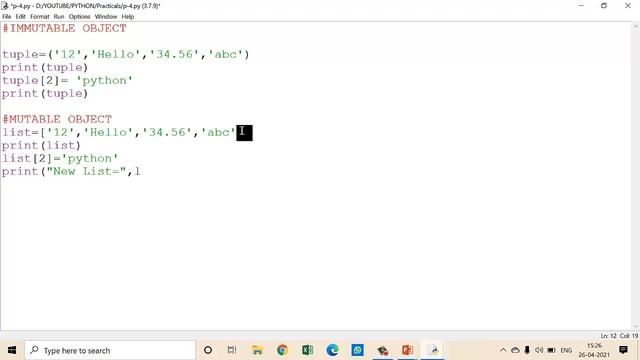Click the second print(tuple) line

(45, 93)
